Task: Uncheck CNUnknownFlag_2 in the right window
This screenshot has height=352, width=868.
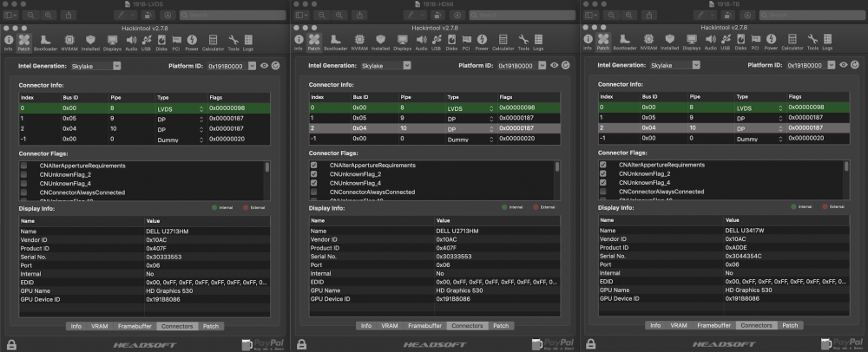Action: coord(603,173)
